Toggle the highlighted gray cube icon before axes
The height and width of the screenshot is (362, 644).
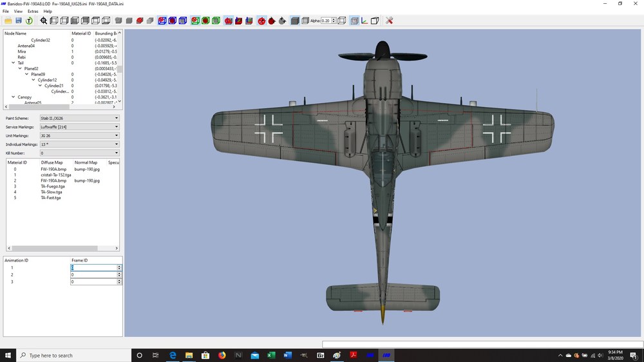tap(354, 21)
